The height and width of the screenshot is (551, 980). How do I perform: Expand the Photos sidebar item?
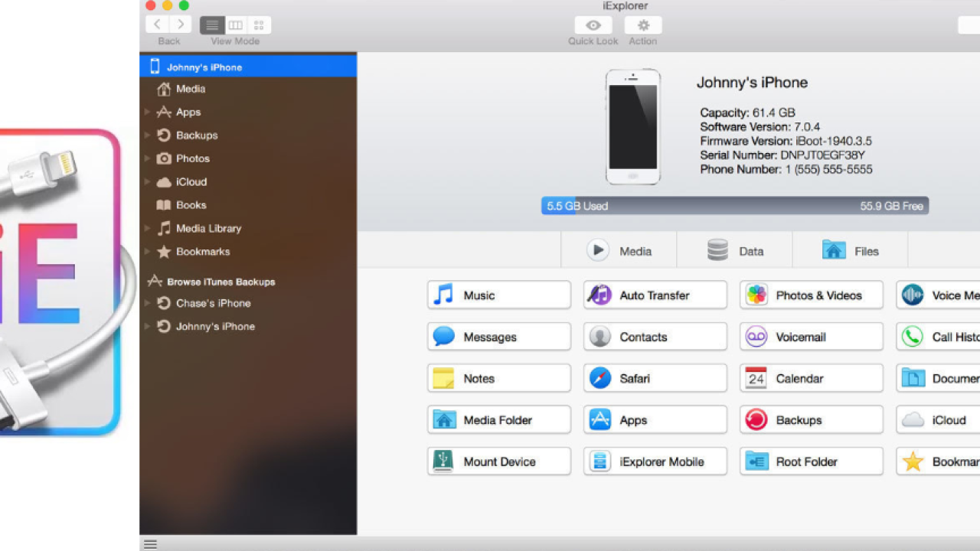tap(147, 158)
